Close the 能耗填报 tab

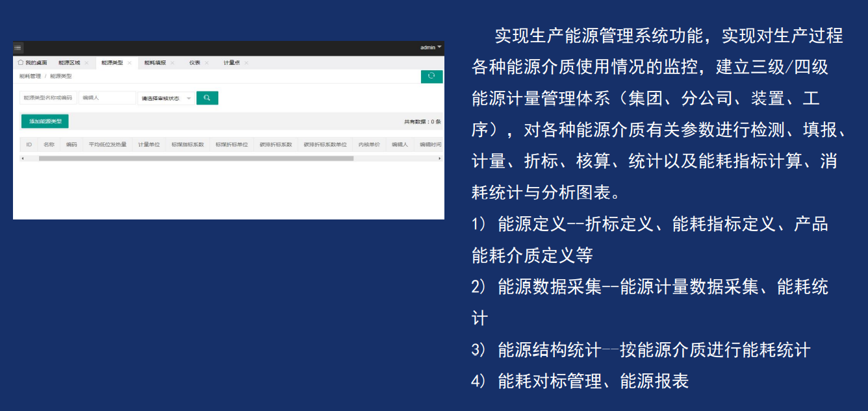172,63
